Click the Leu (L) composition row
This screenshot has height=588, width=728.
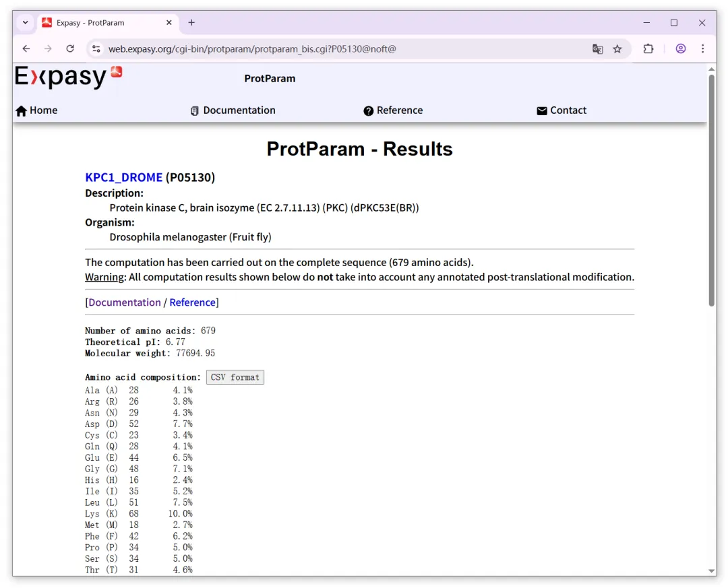tap(139, 502)
